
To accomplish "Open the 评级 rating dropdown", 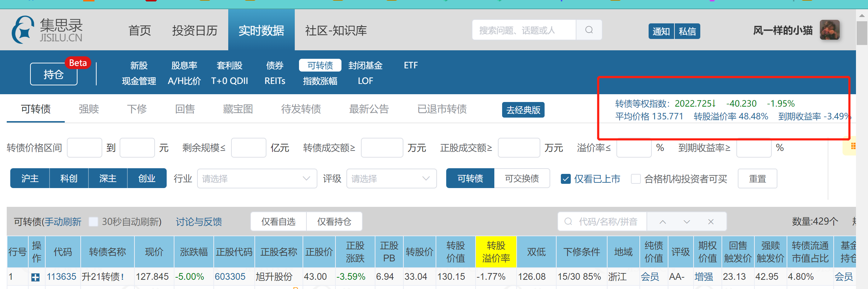I will tap(391, 178).
